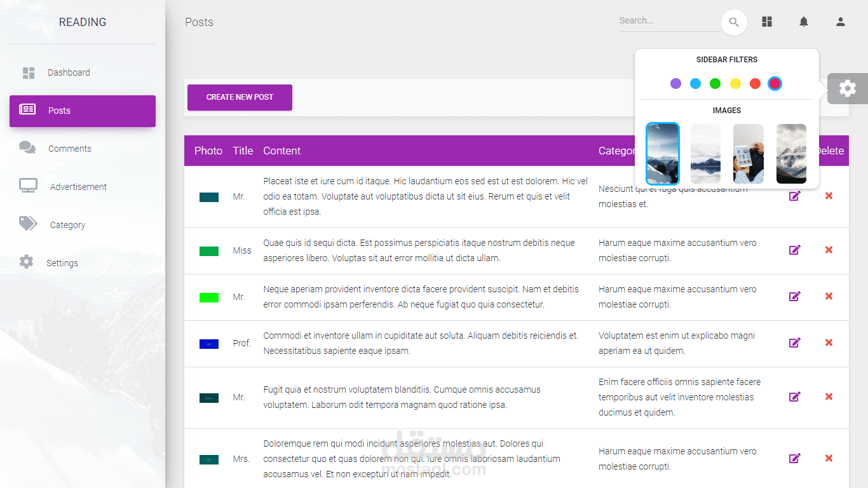Choose the purple sidebar filter color
This screenshot has height=488, width=868.
pos(675,83)
